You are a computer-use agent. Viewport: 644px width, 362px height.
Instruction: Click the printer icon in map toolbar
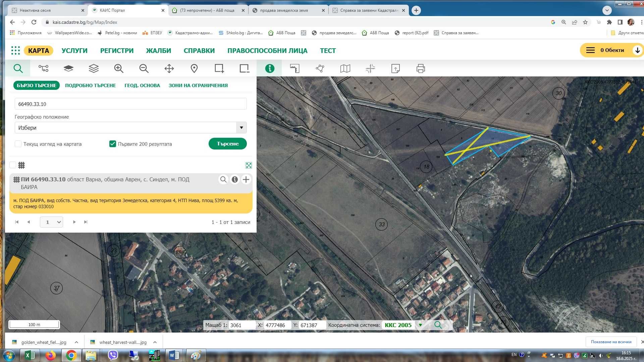[x=420, y=68]
